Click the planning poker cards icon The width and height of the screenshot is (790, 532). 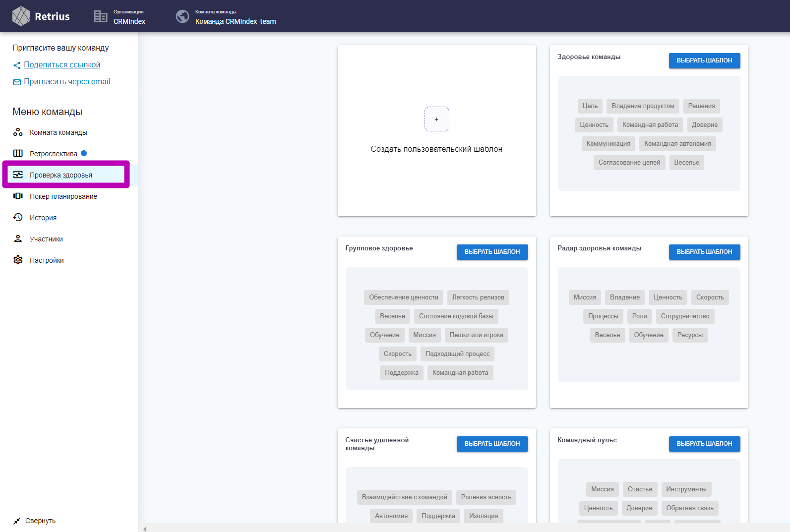pos(18,196)
